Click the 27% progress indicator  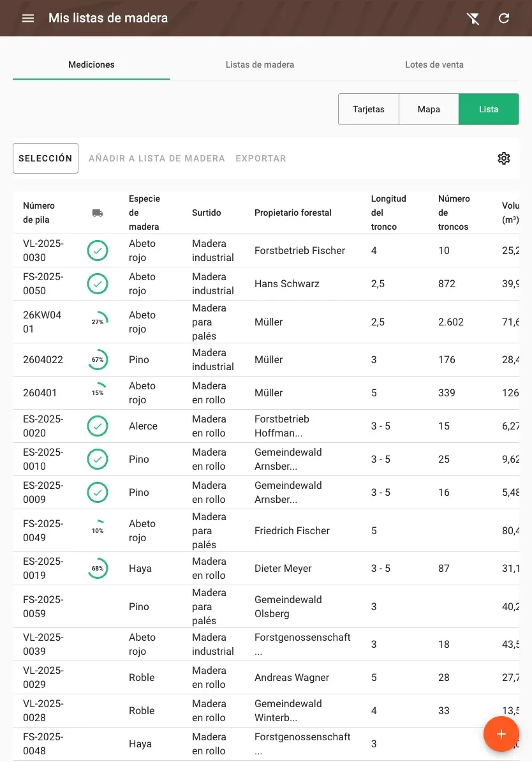click(x=98, y=322)
